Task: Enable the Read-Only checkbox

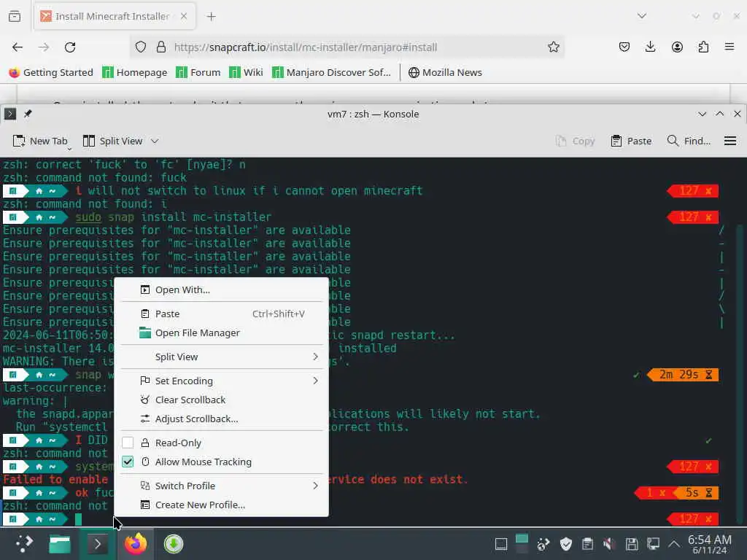Action: point(128,443)
